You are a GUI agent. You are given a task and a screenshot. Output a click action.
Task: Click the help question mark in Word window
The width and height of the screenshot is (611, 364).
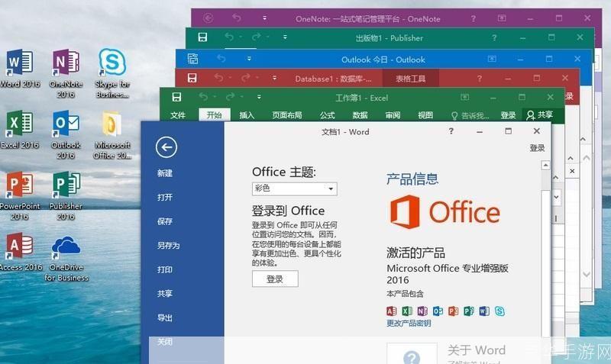(451, 131)
